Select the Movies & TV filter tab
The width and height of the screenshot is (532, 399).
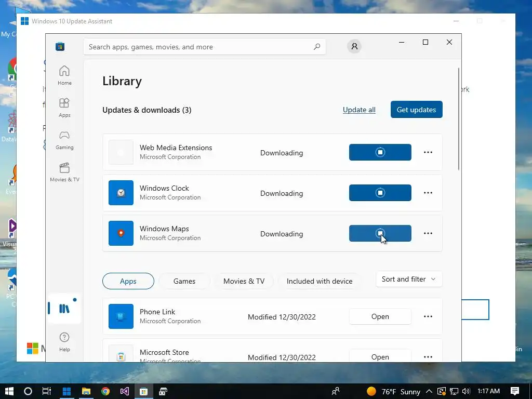tap(244, 281)
